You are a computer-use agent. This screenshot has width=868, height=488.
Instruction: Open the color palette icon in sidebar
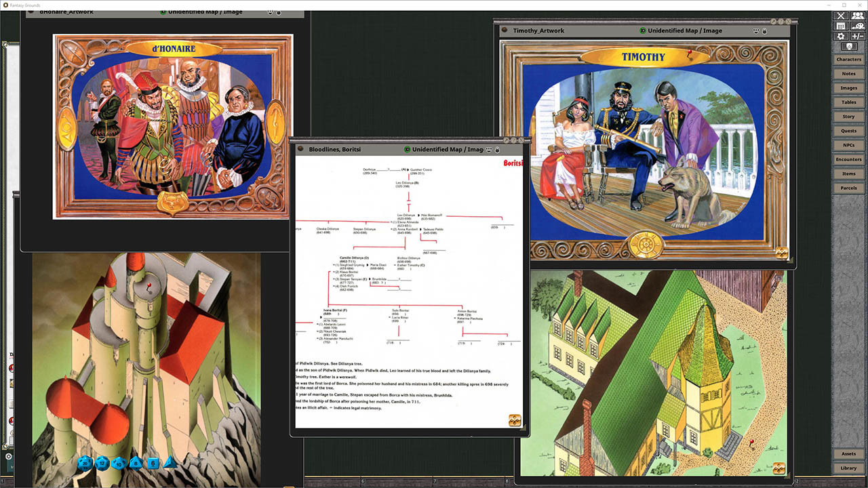[x=858, y=26]
